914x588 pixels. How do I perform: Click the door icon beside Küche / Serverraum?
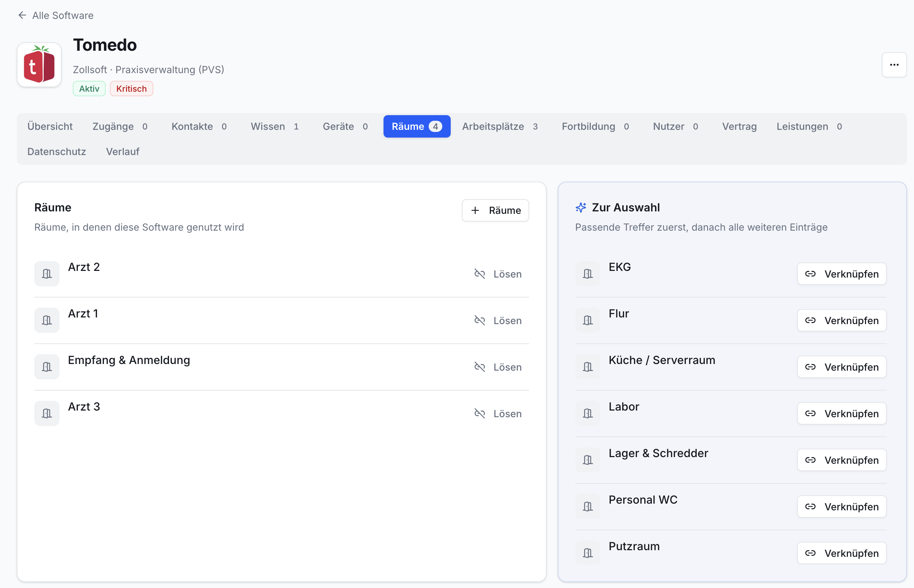click(588, 366)
